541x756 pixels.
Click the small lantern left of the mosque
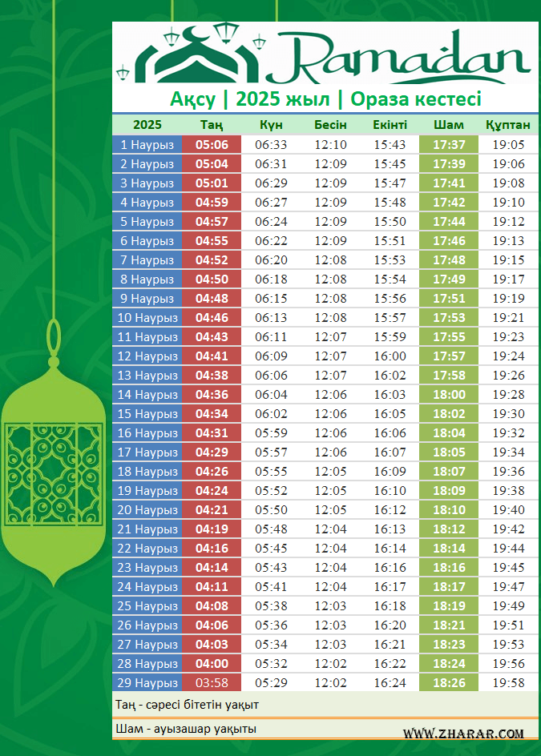[x=123, y=73]
